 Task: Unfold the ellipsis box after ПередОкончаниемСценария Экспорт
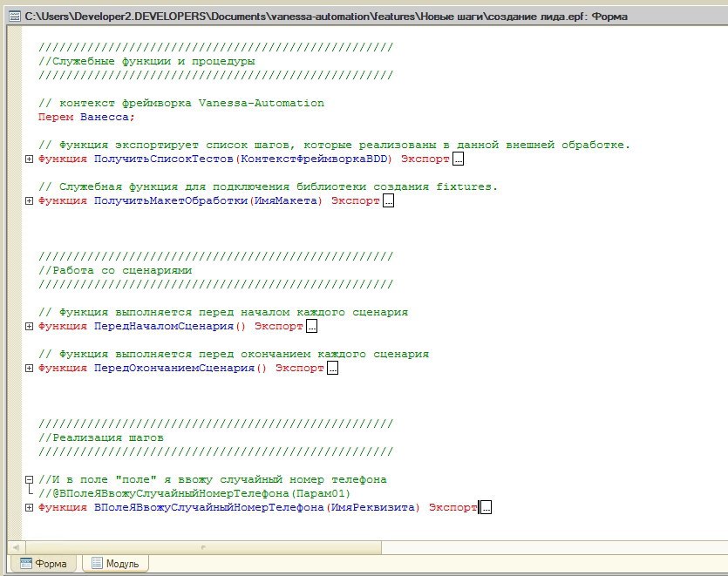click(332, 368)
